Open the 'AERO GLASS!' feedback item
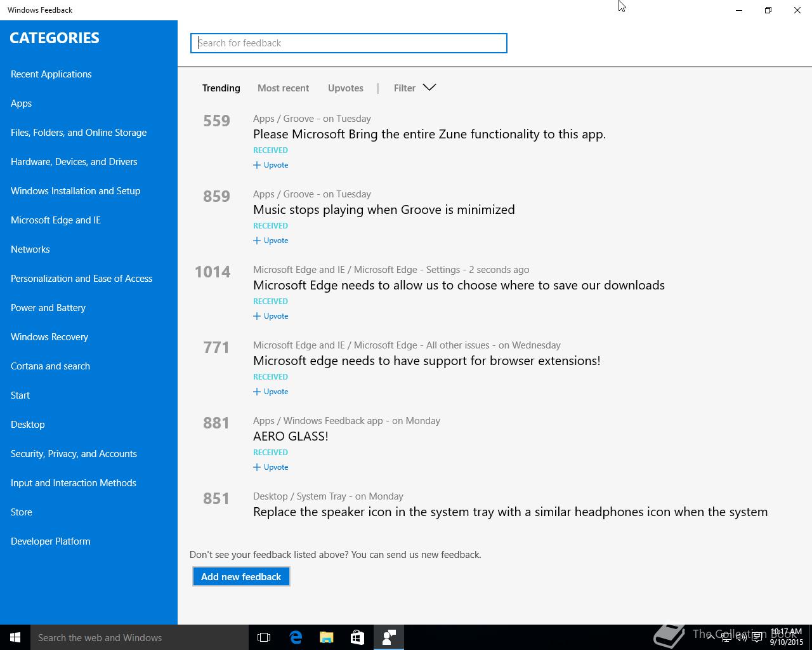Image resolution: width=812 pixels, height=650 pixels. point(291,436)
